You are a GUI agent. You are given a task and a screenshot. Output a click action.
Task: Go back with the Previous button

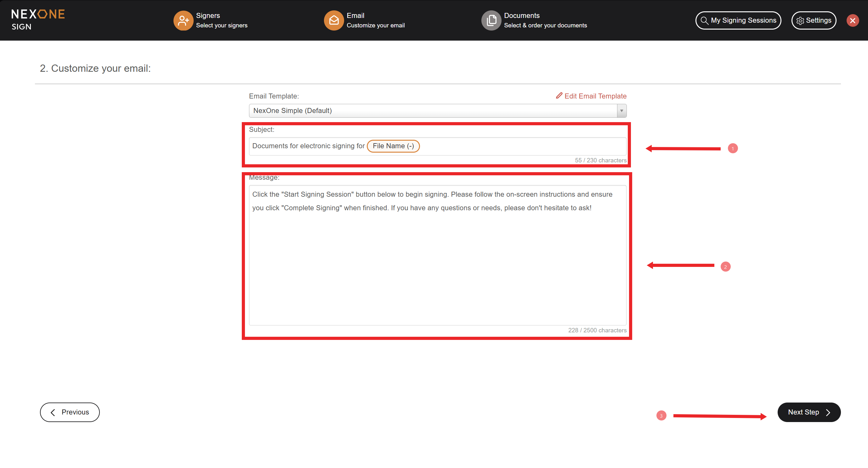click(70, 412)
